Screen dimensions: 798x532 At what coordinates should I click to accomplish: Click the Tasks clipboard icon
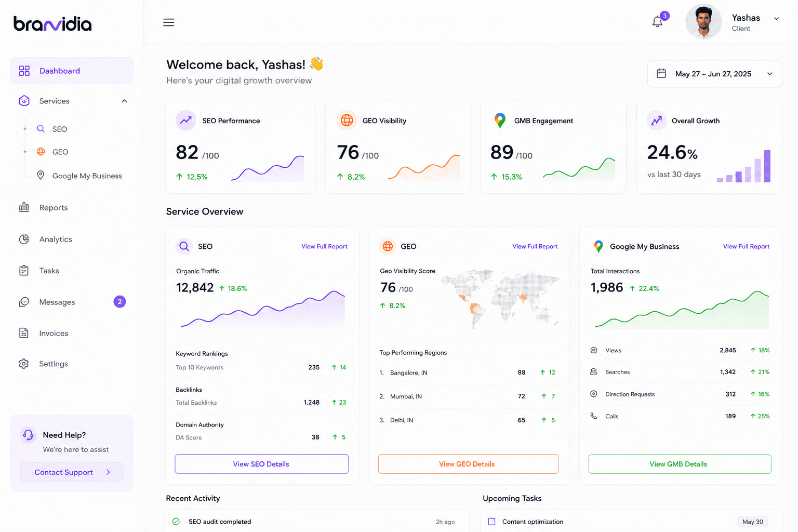pos(24,271)
